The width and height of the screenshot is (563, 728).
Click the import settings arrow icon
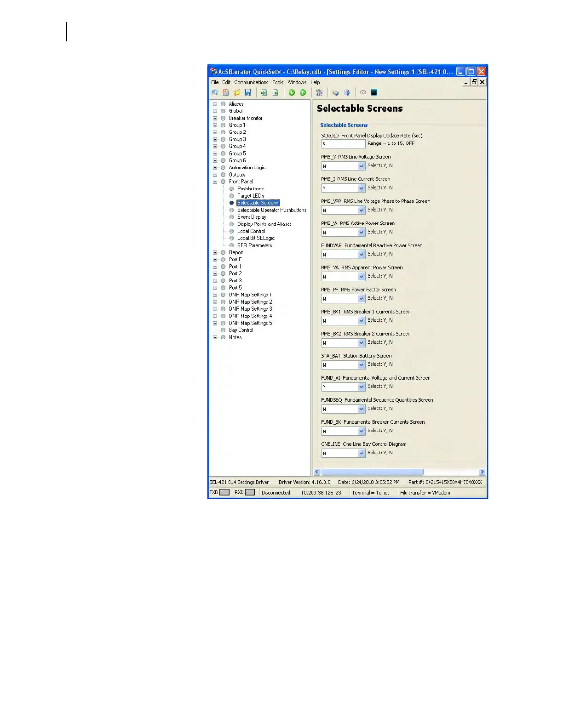click(264, 92)
